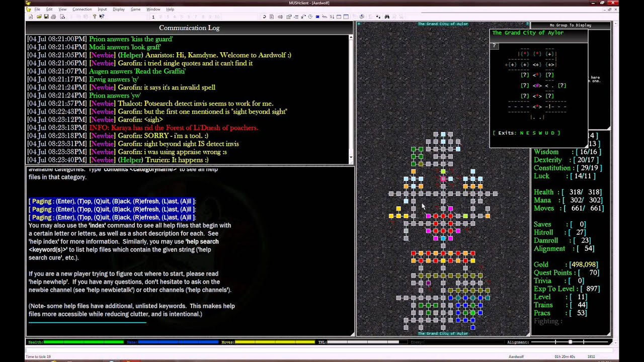
Task: Open the Help menu
Action: 170,9
